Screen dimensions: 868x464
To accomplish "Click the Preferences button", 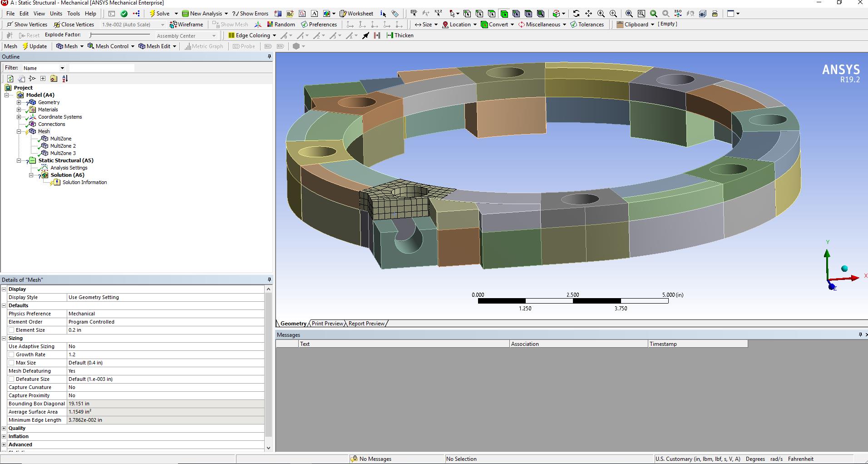I will (319, 25).
